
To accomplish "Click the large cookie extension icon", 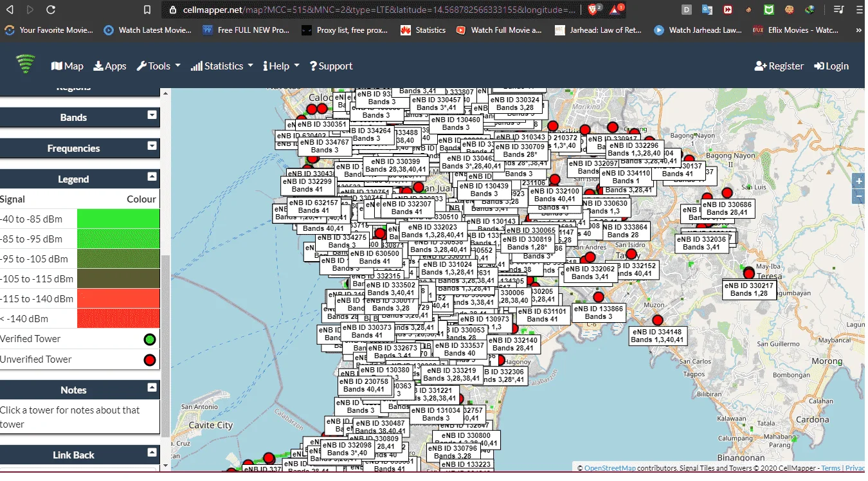I will (x=789, y=10).
